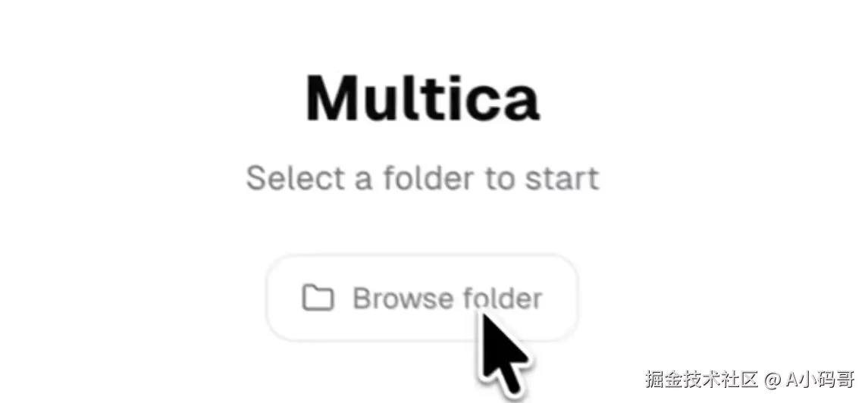Click the 掘金技术社区 watermark text
The image size is (868, 403).
click(x=700, y=380)
